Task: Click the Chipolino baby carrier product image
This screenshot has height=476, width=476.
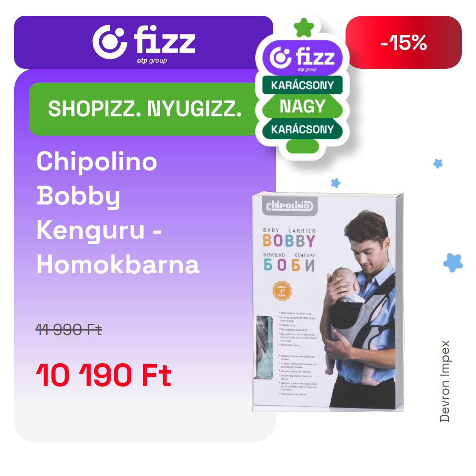Action: [328, 302]
